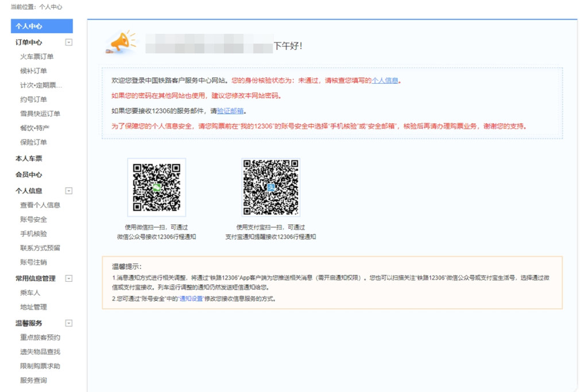The width and height of the screenshot is (588, 392).
Task: Click the megaphone greeting icon
Action: coord(121,43)
